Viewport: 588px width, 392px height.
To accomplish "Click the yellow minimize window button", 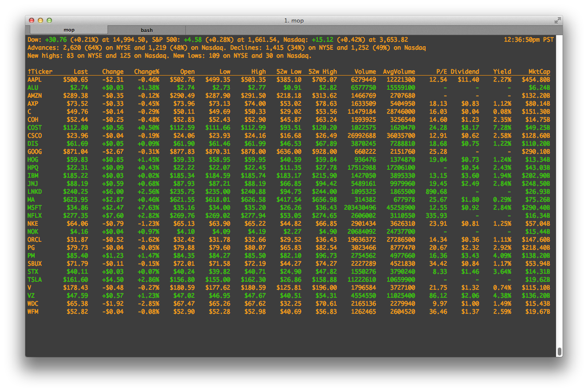I will [40, 20].
